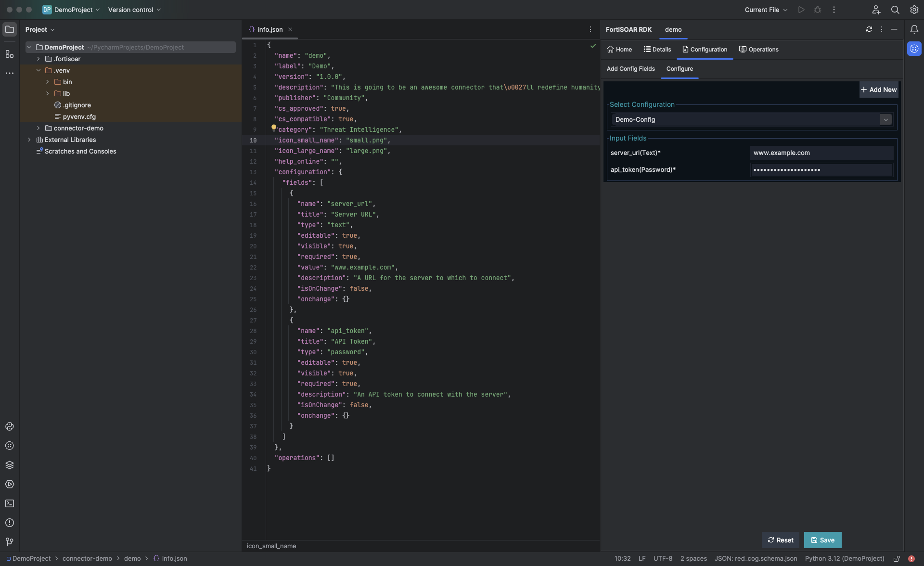Open the Terminal tool window icon
The image size is (924, 566).
[x=10, y=503]
